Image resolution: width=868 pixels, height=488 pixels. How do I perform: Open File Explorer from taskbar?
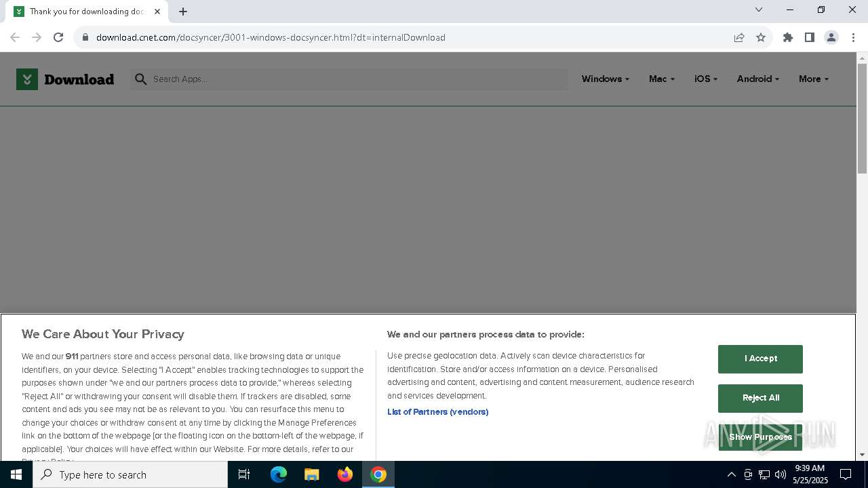pyautogui.click(x=312, y=474)
